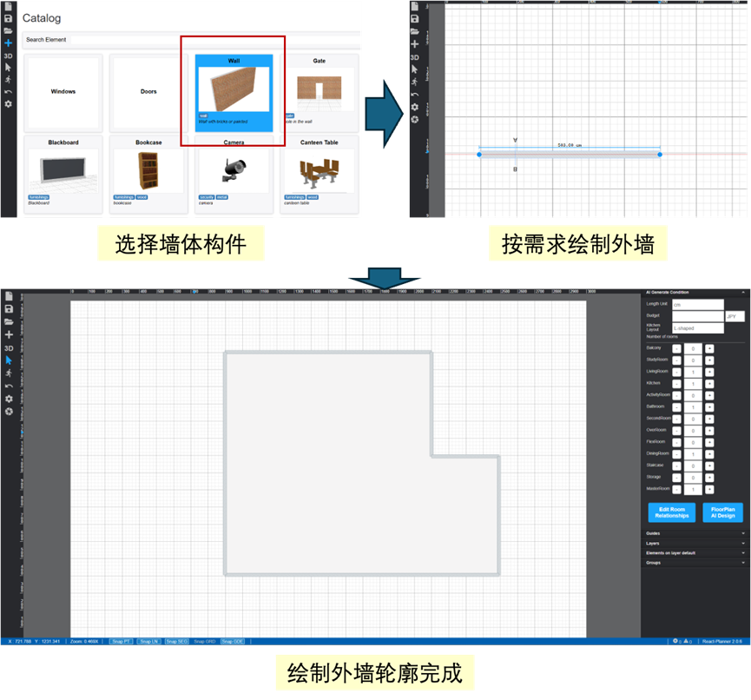Click the new project page icon in Catalog sidebar
This screenshot has height=700, width=751.
(8, 6)
